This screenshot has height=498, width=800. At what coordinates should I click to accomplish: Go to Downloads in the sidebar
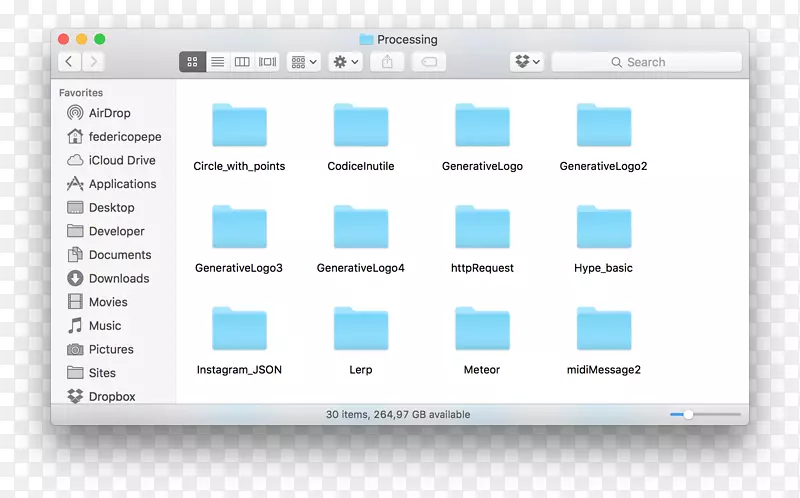click(118, 278)
